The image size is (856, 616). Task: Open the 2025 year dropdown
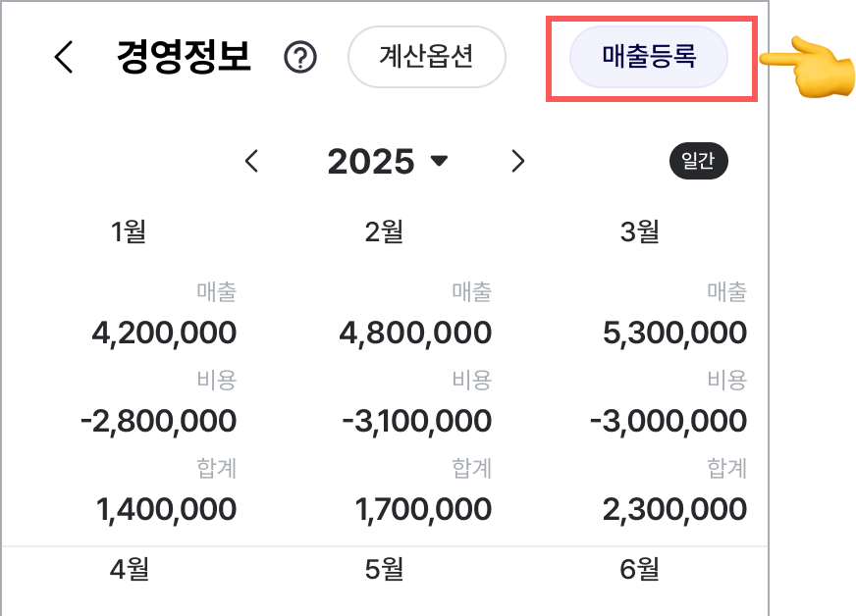387,162
